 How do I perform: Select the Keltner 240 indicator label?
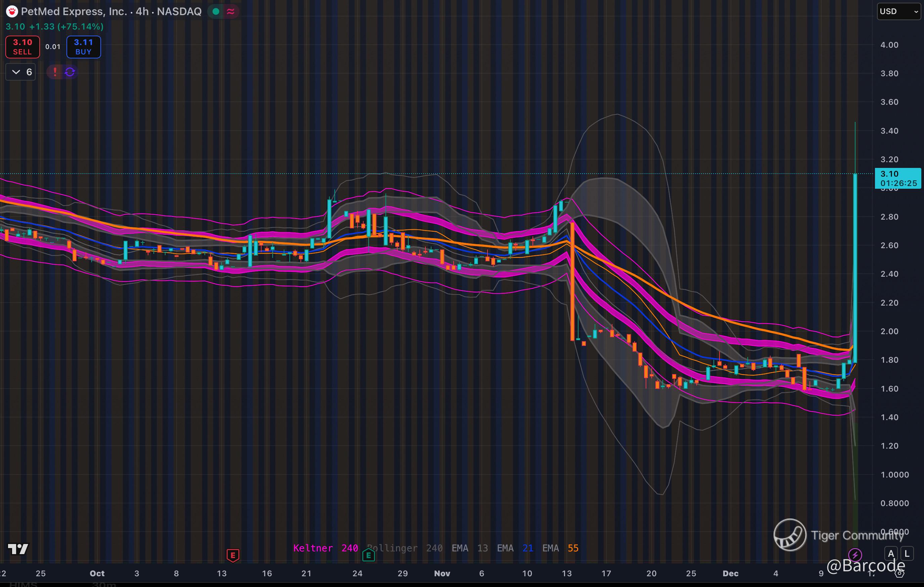click(x=325, y=548)
